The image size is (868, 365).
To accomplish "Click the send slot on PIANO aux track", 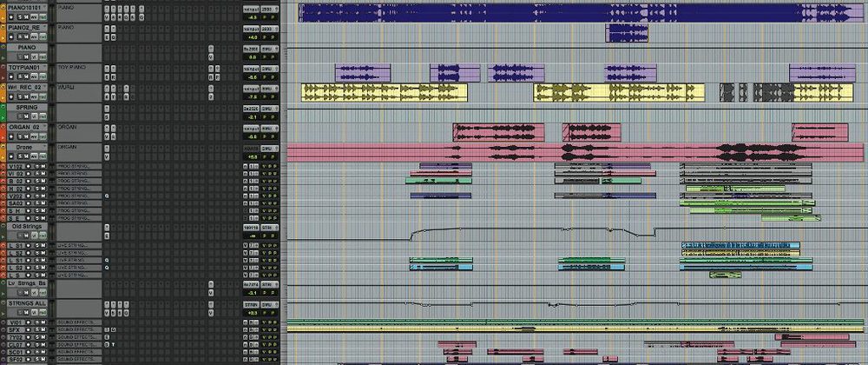I will point(211,57).
